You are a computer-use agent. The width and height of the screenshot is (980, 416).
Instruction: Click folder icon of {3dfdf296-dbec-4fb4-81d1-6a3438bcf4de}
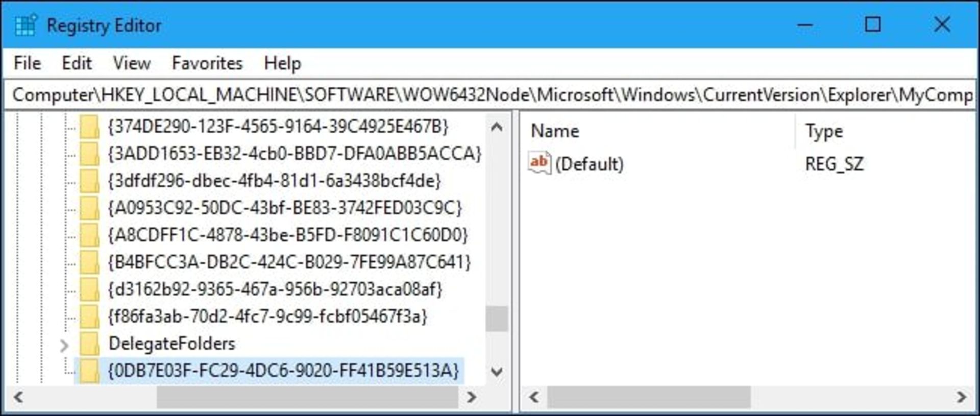89,181
